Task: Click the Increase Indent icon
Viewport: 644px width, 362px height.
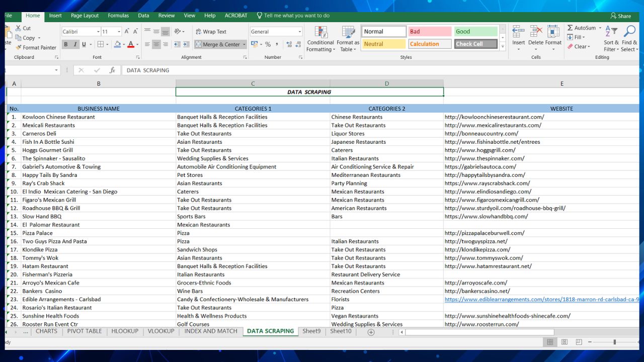Action: pyautogui.click(x=186, y=45)
